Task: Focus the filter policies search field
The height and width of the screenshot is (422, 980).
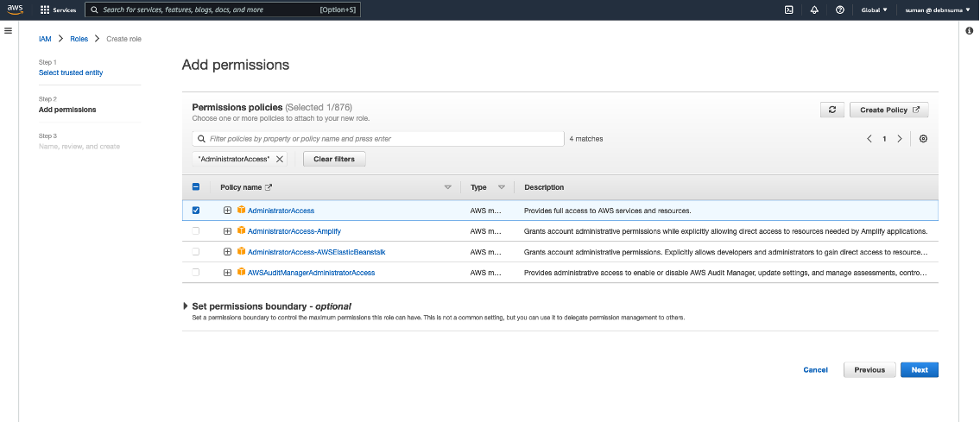Action: coord(378,139)
